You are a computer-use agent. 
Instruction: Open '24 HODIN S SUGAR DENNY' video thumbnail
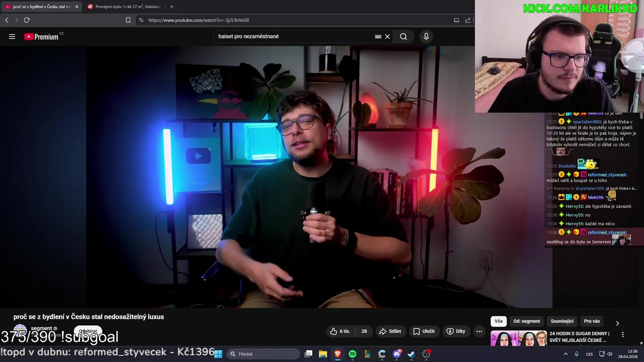click(x=519, y=338)
